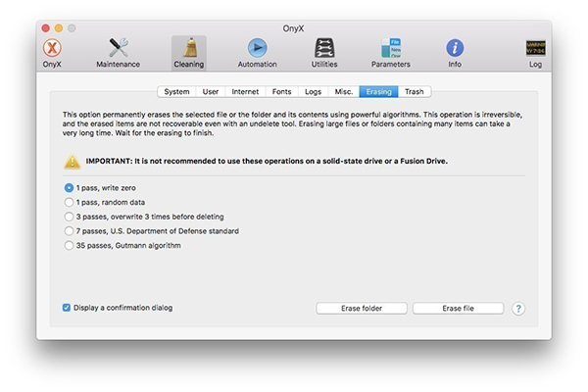Close the OnyX window
The height and width of the screenshot is (392, 588).
click(46, 28)
